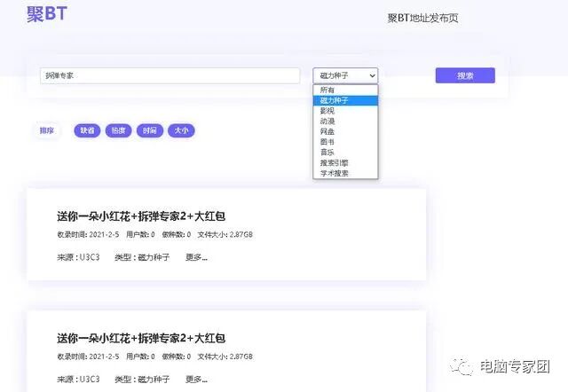
Task: Open second result title 送你一朵小红花+拆弹专家2+大红包
Action: point(141,338)
